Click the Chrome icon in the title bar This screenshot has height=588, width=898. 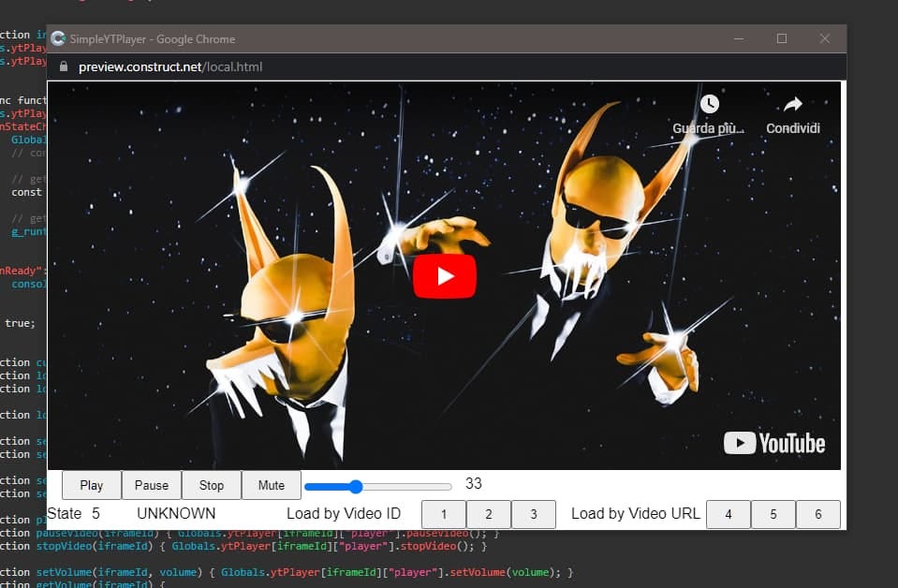click(58, 38)
